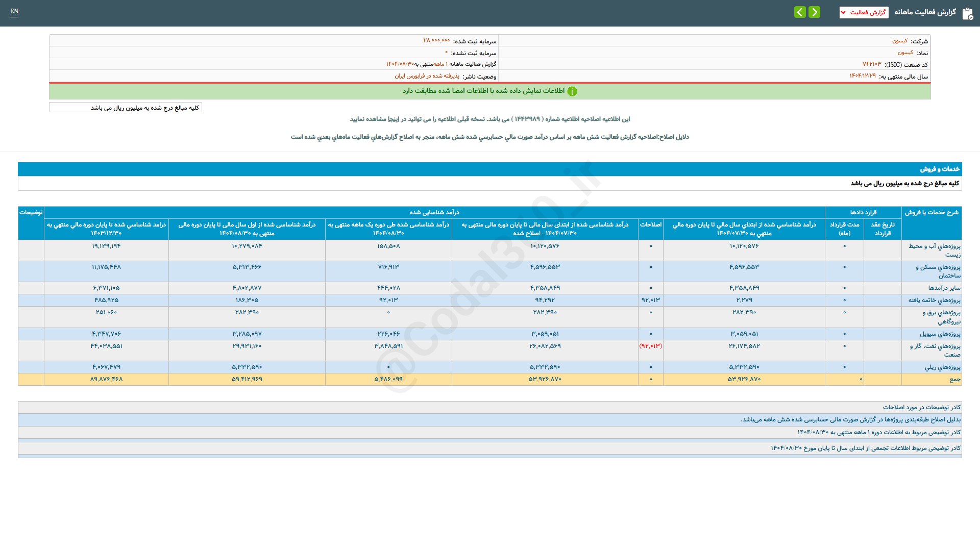Go to previous report with left arrow
This screenshot has width=980, height=551.
800,12
